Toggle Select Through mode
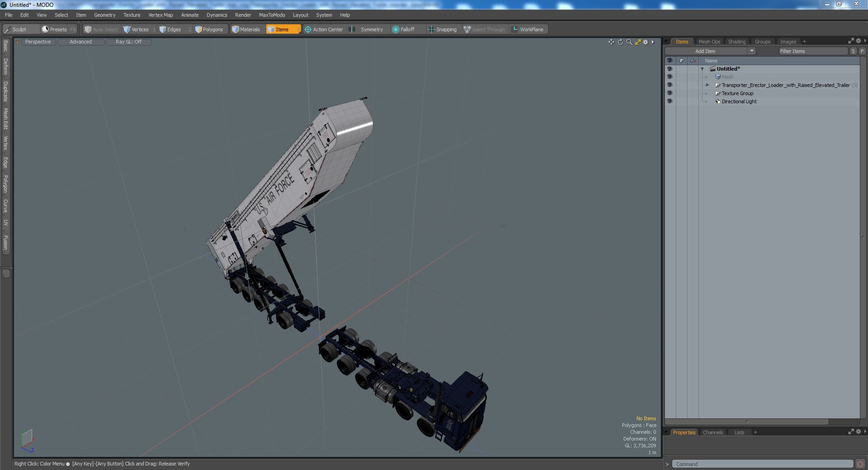Image resolution: width=868 pixels, height=470 pixels. click(484, 29)
